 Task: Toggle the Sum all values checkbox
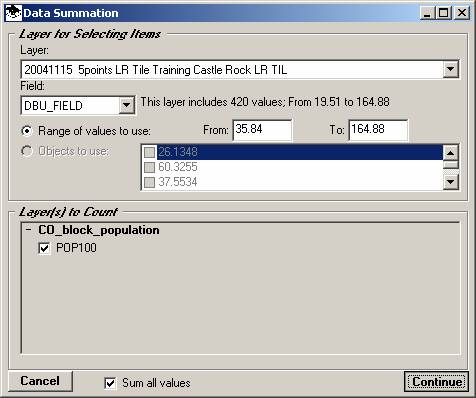coord(110,383)
